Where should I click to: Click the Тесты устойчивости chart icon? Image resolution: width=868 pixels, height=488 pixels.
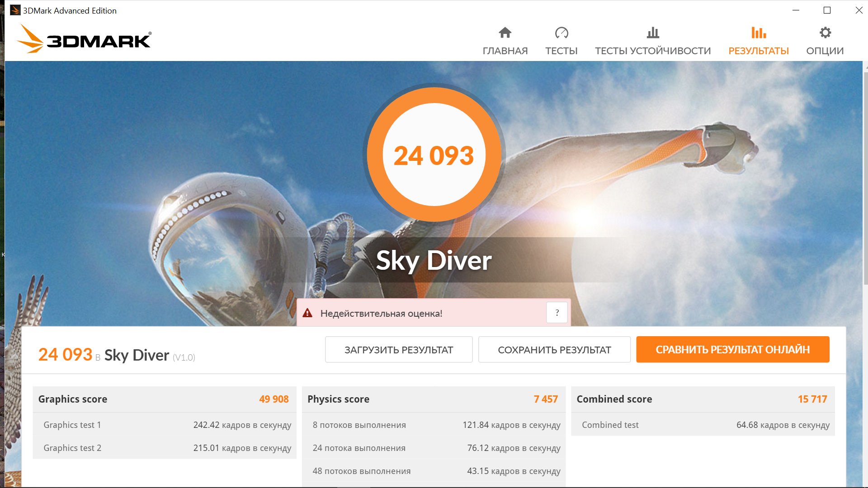[x=653, y=33]
